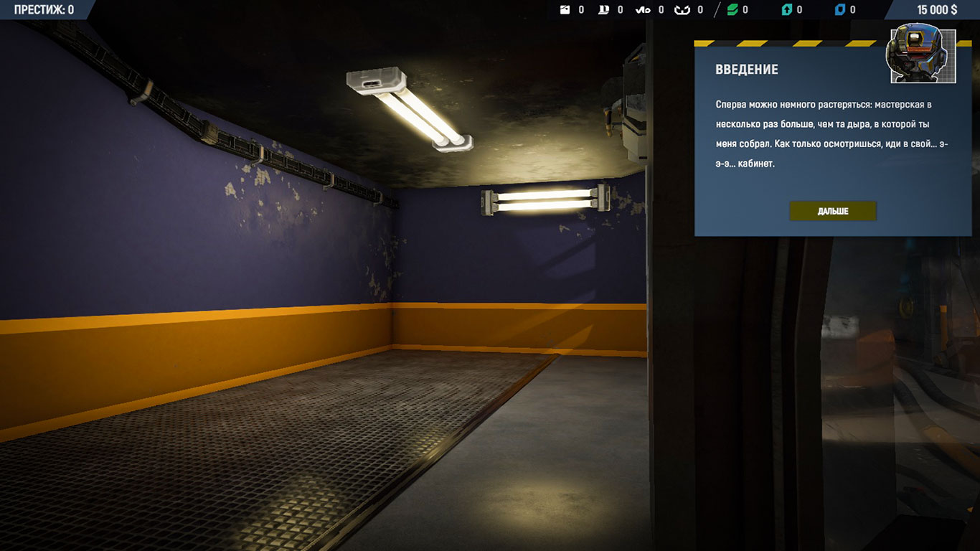
Task: Click the white mask-shaped resource icon
Action: pyautogui.click(x=682, y=10)
